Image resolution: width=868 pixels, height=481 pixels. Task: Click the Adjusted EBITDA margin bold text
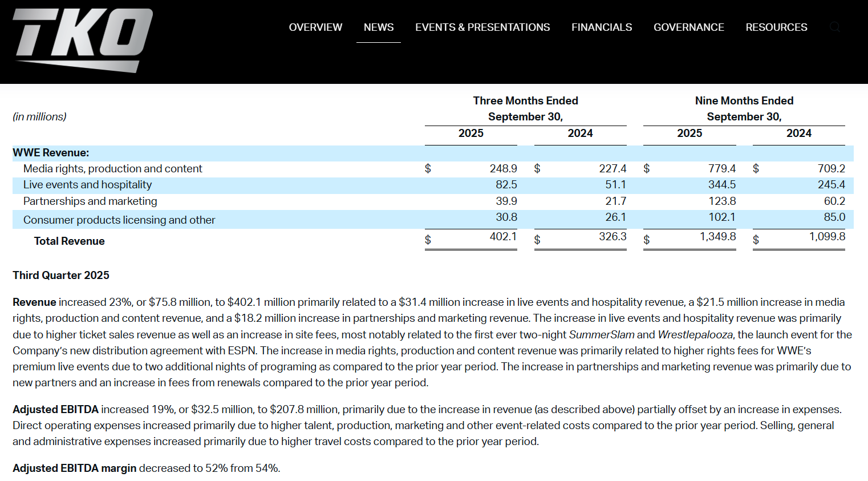(x=75, y=468)
